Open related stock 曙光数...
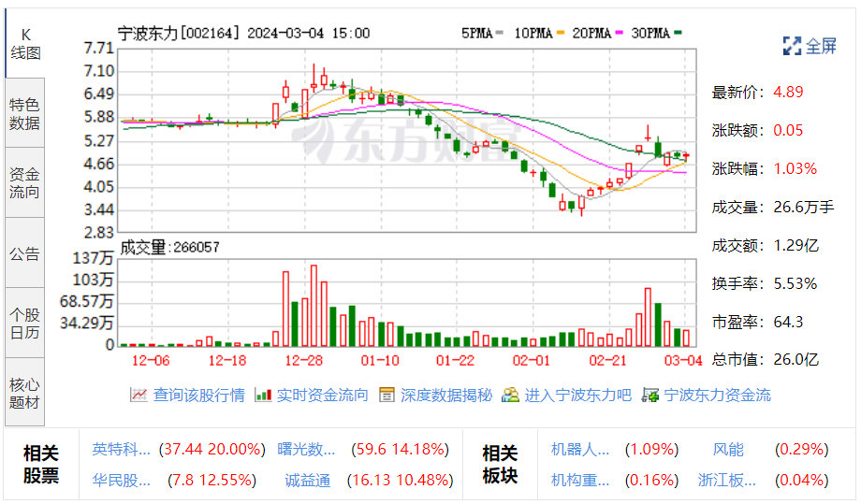This screenshot has height=504, width=861. [306, 450]
